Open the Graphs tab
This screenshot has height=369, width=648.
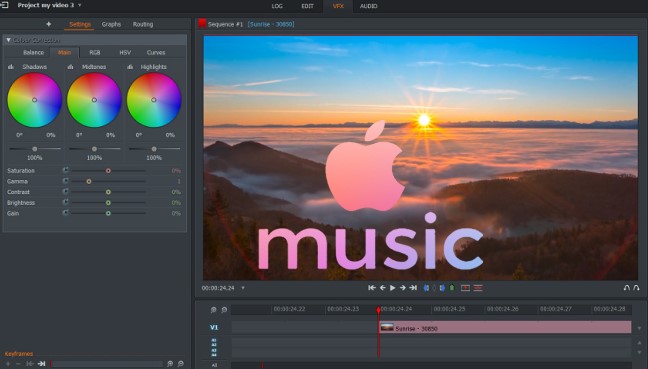111,24
